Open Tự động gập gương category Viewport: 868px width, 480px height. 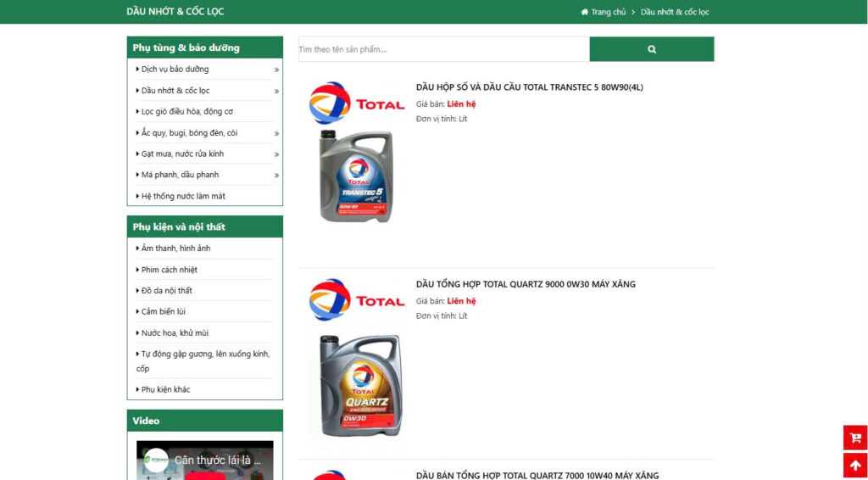203,361
